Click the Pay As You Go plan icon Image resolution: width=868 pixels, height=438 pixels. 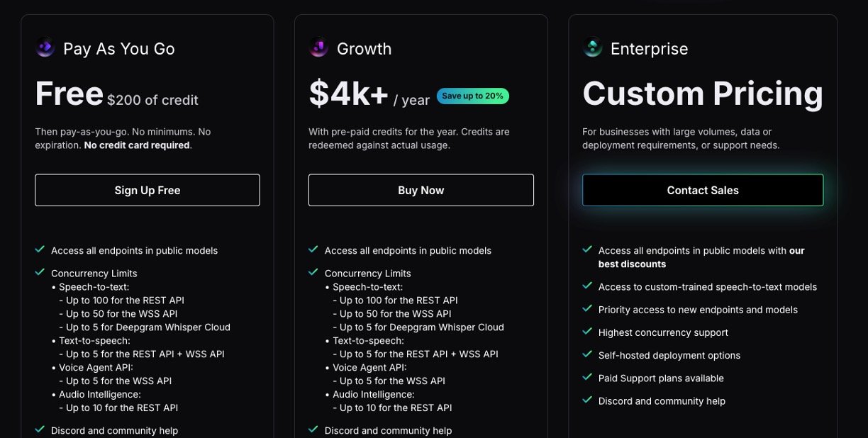(45, 48)
